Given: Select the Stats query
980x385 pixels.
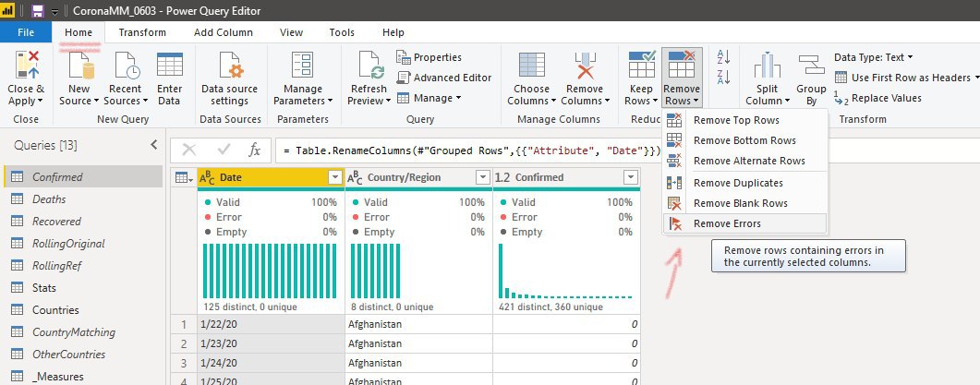Looking at the screenshot, I should click(x=83, y=287).
